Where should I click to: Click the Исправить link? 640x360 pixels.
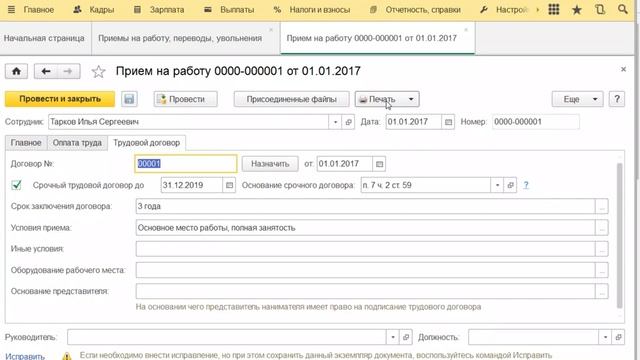(x=25, y=356)
